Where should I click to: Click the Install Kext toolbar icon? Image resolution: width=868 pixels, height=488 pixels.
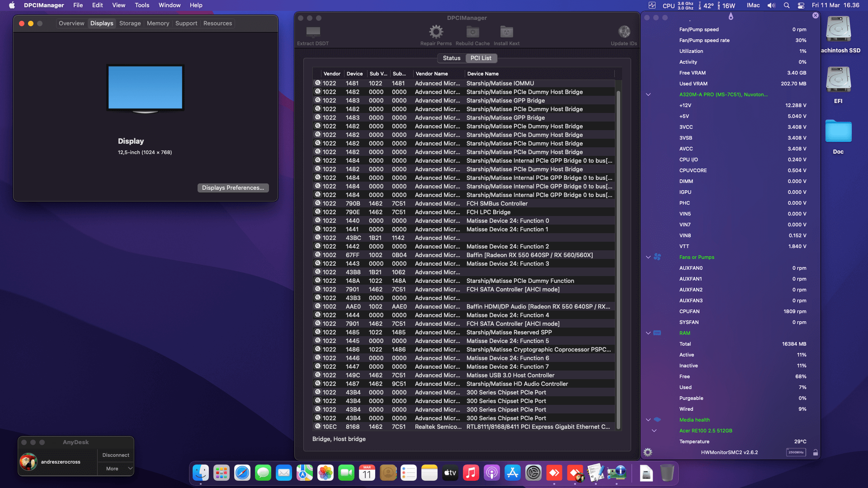[506, 32]
